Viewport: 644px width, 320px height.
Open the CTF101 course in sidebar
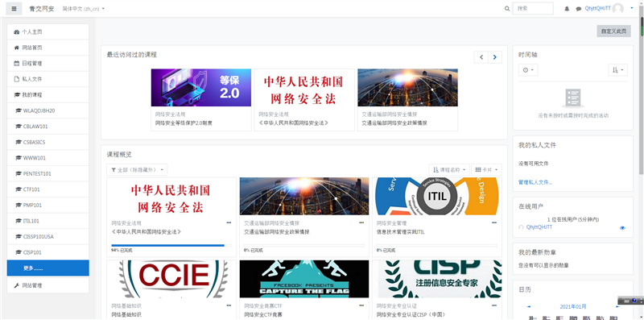click(x=48, y=189)
